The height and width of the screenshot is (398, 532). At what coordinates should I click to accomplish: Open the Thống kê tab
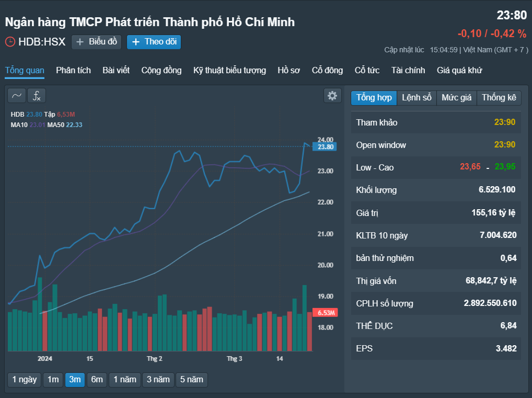point(499,98)
